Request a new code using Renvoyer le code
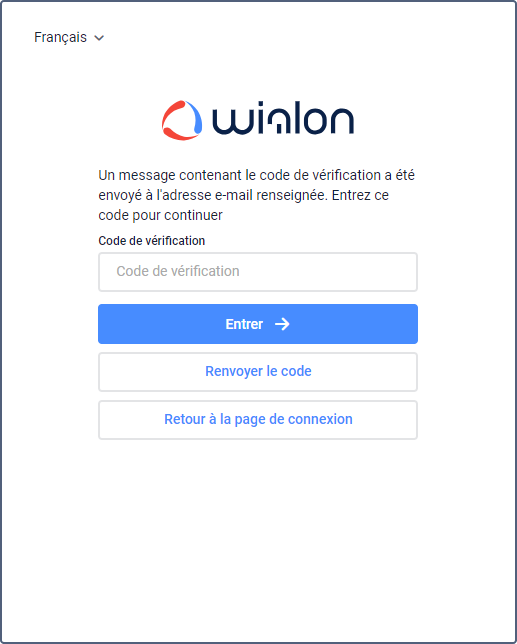 point(258,372)
